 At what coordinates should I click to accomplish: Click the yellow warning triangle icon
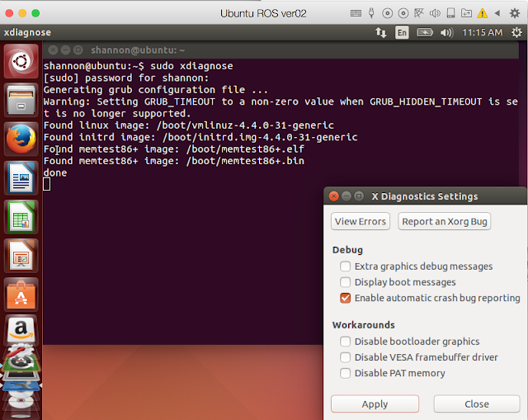[x=482, y=13]
